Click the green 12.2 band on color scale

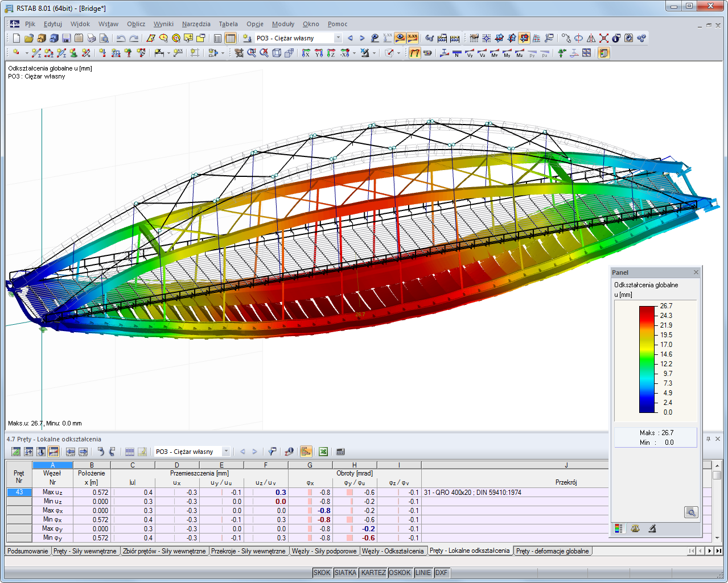(x=648, y=363)
